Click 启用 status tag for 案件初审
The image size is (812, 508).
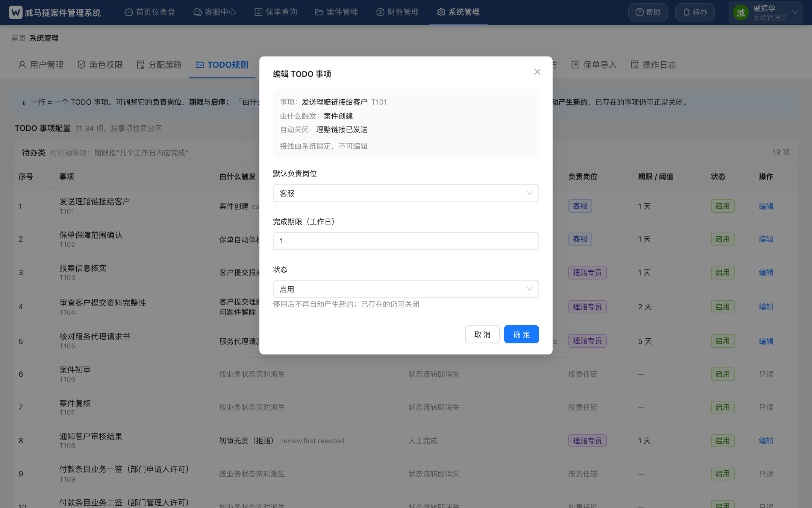723,374
